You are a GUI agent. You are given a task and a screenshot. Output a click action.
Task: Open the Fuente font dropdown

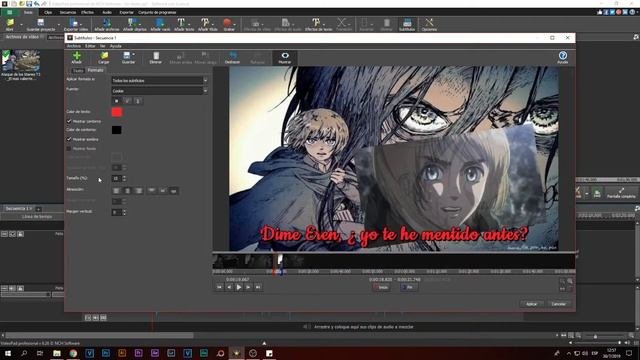point(160,91)
